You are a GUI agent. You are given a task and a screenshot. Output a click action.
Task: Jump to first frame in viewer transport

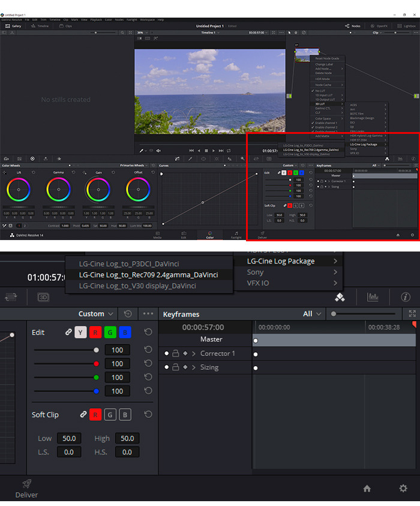[191, 151]
